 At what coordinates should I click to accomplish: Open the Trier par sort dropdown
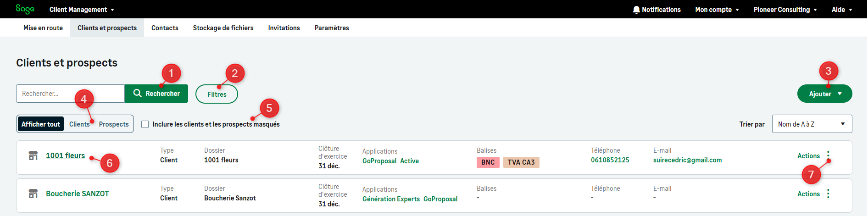point(812,124)
